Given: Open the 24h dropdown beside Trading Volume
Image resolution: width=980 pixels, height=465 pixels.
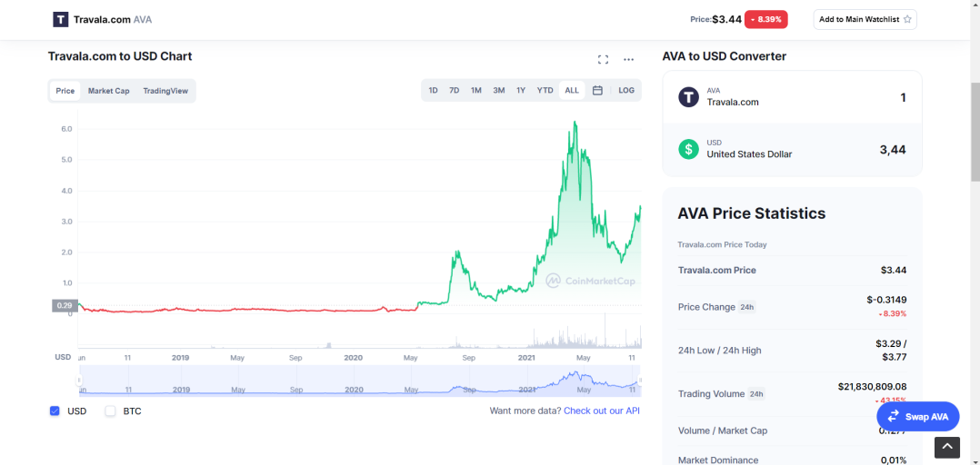Looking at the screenshot, I should [756, 394].
